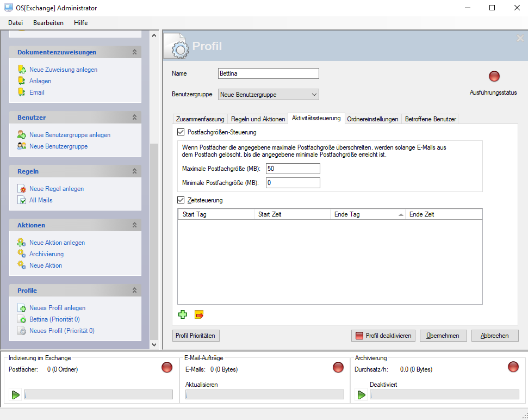Open the Bearbeiten menu
The height and width of the screenshot is (420, 528).
(48, 23)
